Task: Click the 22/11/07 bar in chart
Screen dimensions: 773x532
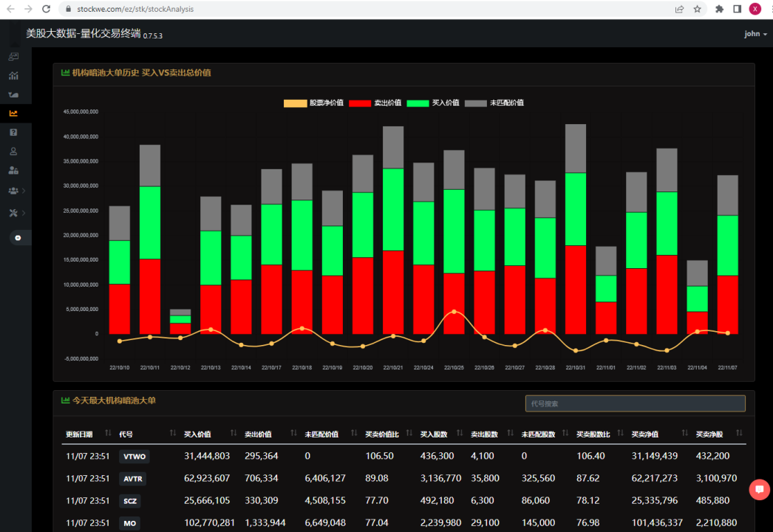Action: pyautogui.click(x=728, y=255)
